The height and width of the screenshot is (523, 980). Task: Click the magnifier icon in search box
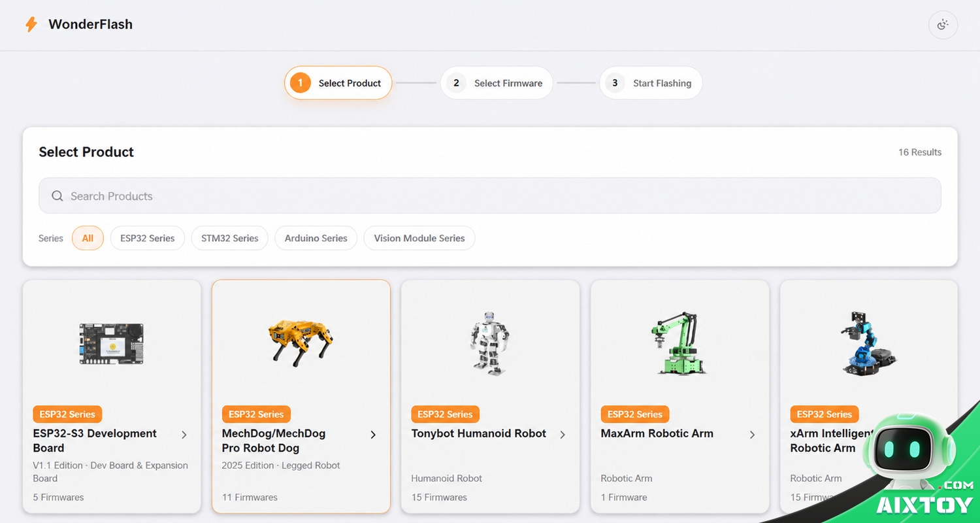[57, 196]
